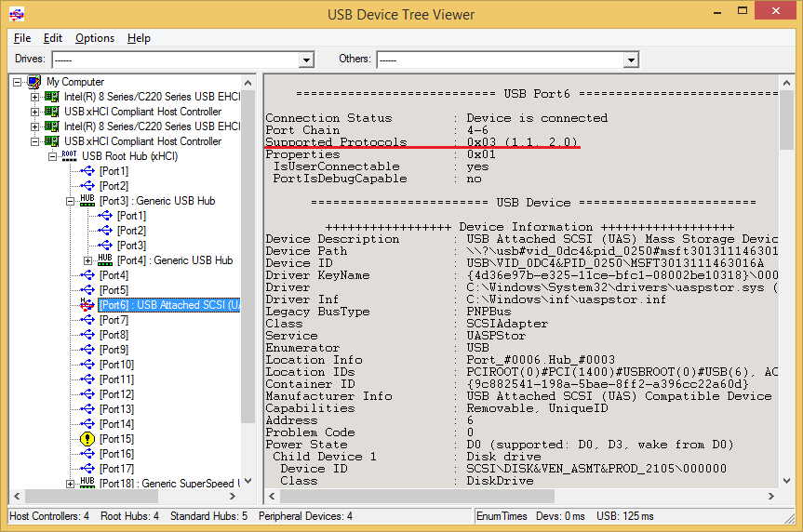The height and width of the screenshot is (532, 803).
Task: Select the USB icon beside Port10
Action: [87, 365]
